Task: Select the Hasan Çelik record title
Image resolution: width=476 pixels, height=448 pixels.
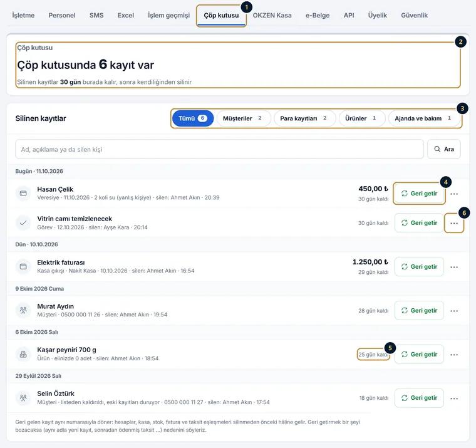Action: click(x=55, y=189)
